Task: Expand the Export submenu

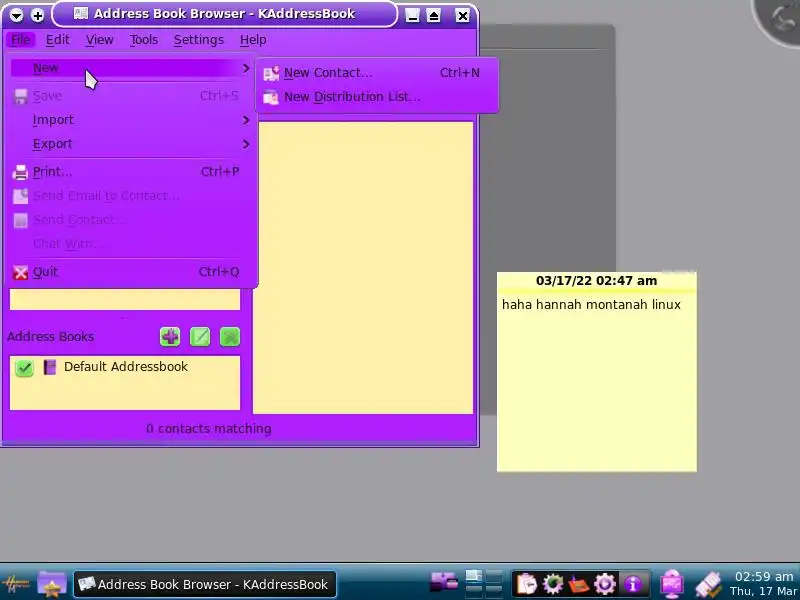Action: pos(132,144)
